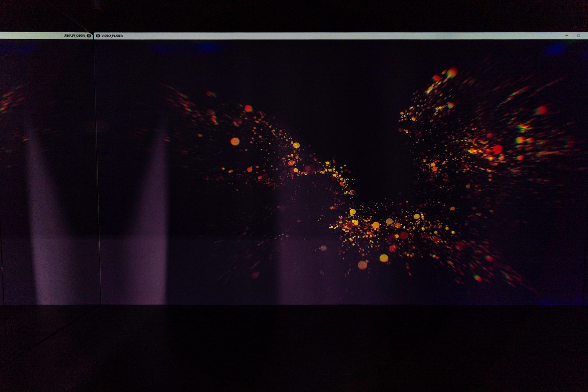
Task: Click the VIDEO_PLAYER app icon in the right window's title bar
Action: (x=98, y=36)
